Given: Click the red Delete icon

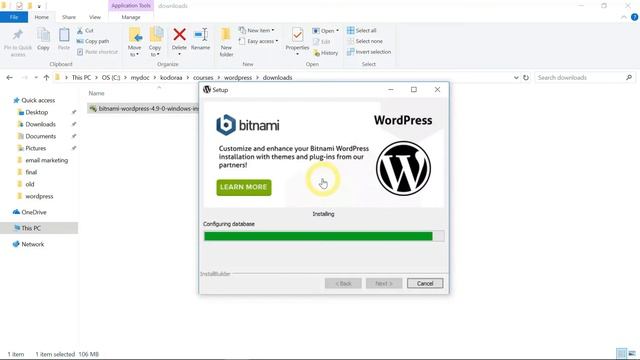Looking at the screenshot, I should pyautogui.click(x=179, y=35).
